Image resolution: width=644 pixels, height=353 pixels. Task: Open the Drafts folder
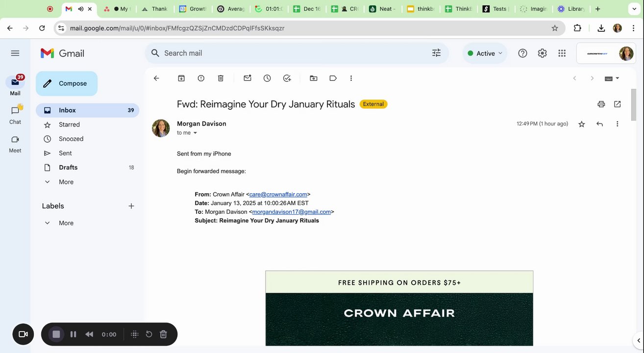87,167
